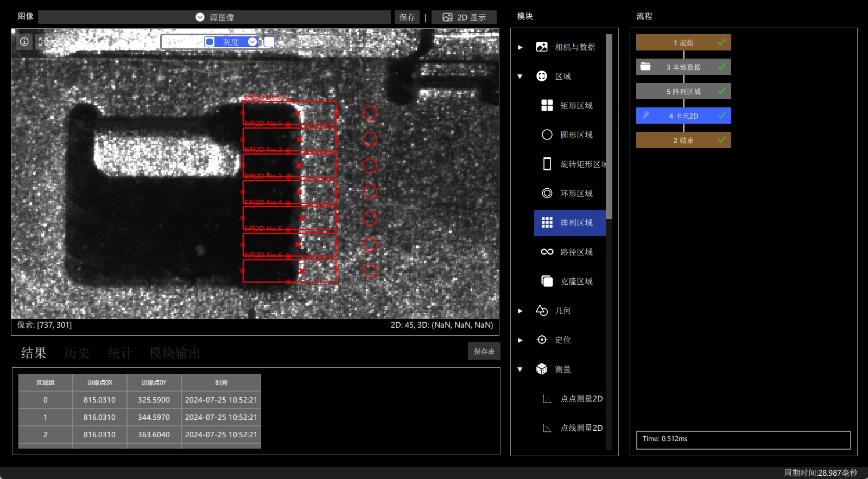
Task: Click the 几何 shapes icon
Action: coord(542,310)
